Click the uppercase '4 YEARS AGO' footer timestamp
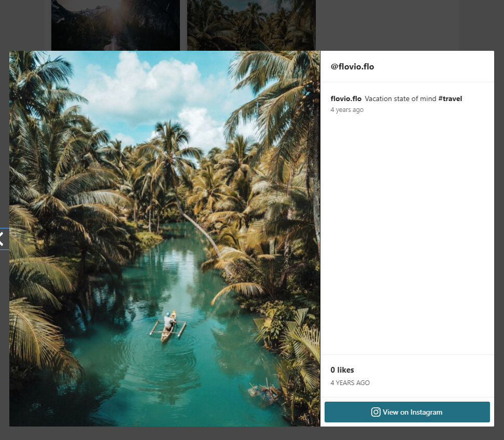This screenshot has width=504, height=440. (x=350, y=383)
